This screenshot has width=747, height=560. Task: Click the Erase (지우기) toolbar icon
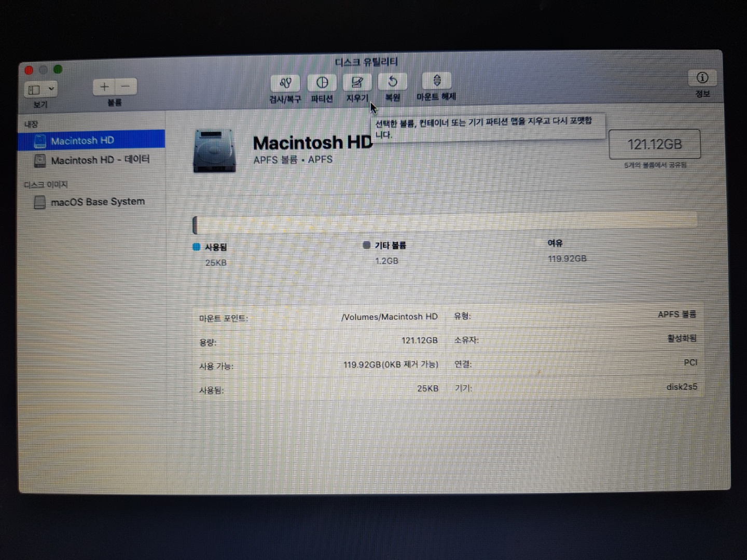(357, 82)
